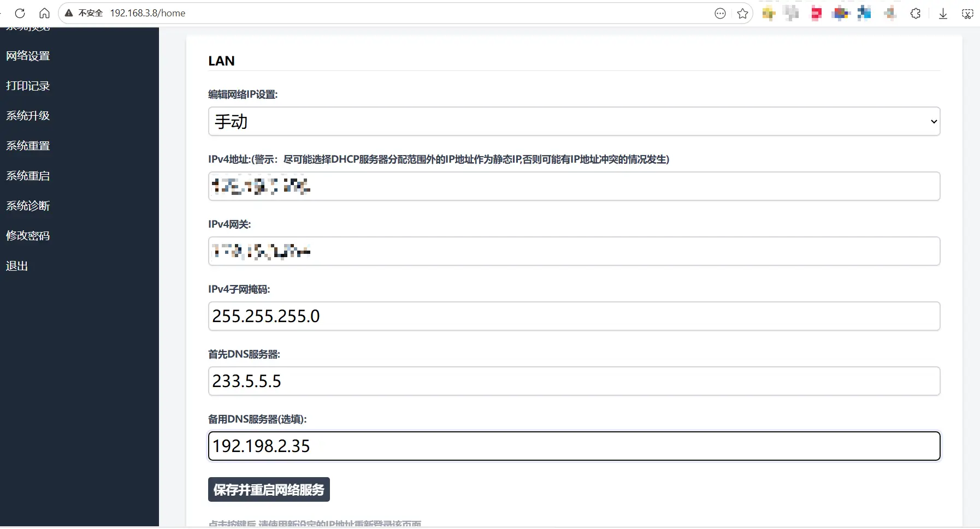Select 系统诊断 in the sidebar

[x=28, y=206]
